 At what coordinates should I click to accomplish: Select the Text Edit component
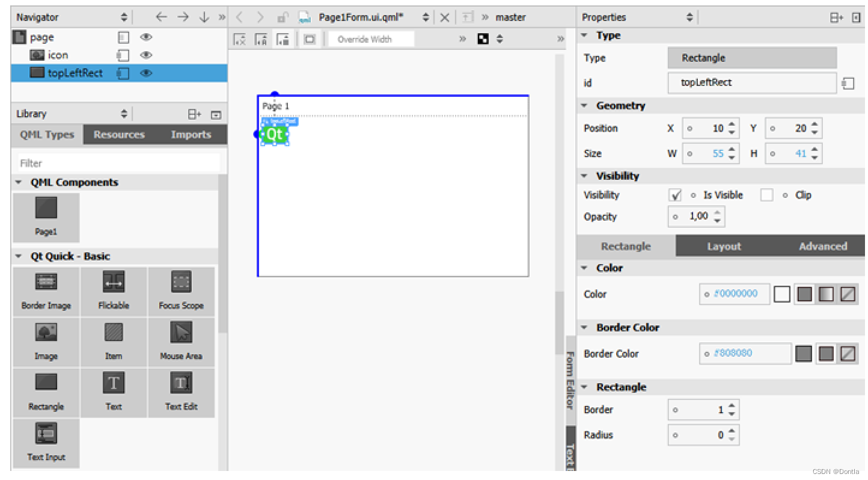(181, 392)
